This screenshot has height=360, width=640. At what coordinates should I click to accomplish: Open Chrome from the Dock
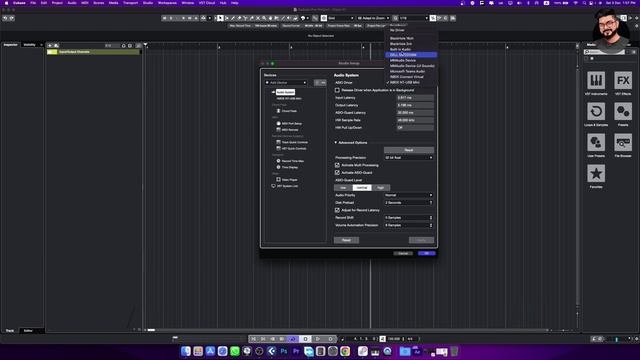pos(345,351)
